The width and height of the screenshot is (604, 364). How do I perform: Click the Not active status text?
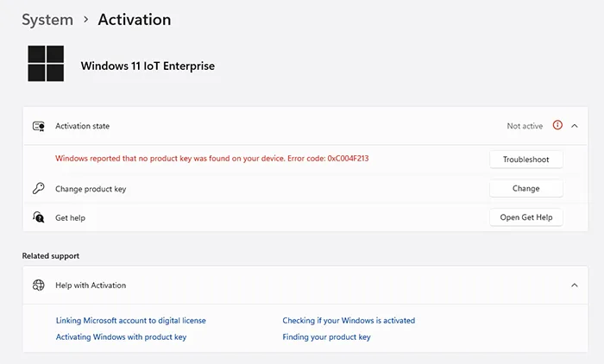(x=525, y=126)
